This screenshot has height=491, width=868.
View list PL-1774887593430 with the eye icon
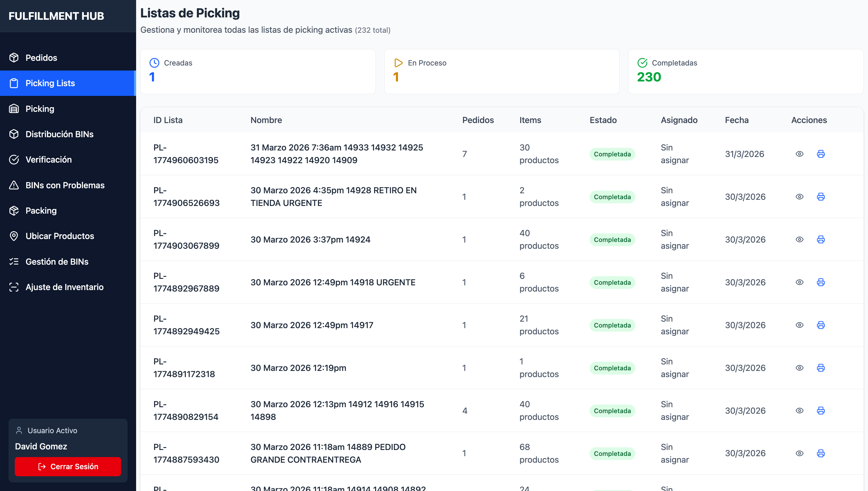pyautogui.click(x=800, y=454)
